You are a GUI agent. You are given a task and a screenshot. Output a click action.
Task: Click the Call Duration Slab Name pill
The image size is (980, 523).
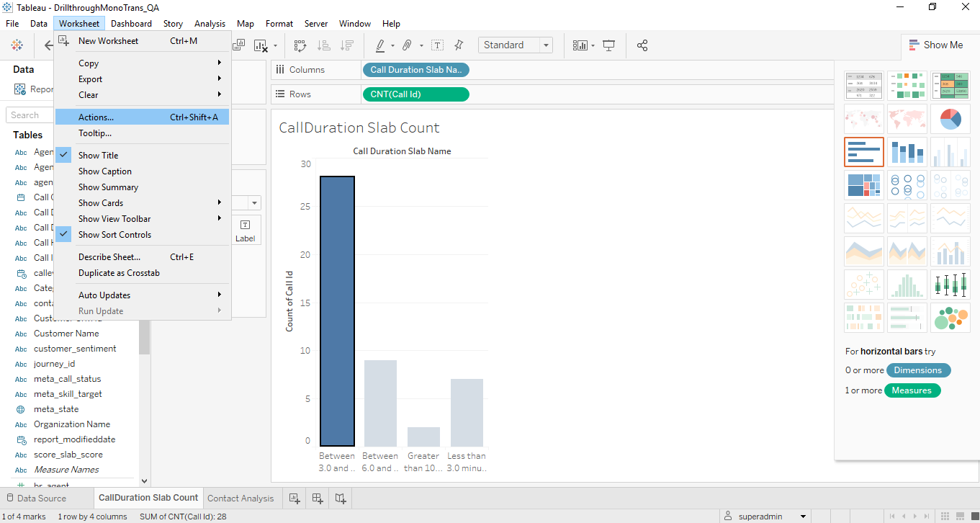pos(416,70)
